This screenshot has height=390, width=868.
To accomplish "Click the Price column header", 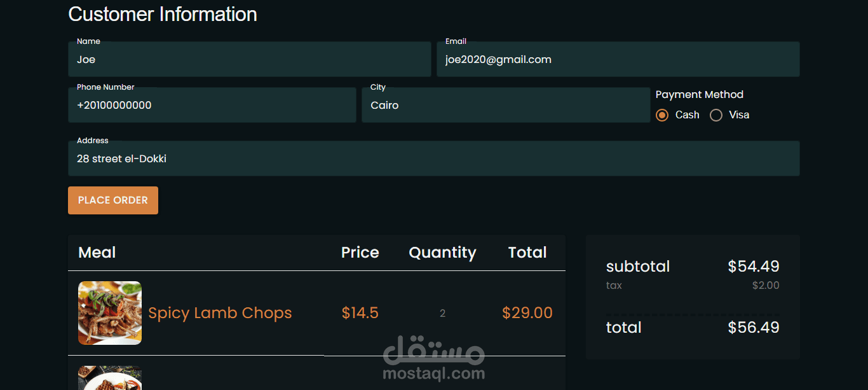I will (360, 253).
